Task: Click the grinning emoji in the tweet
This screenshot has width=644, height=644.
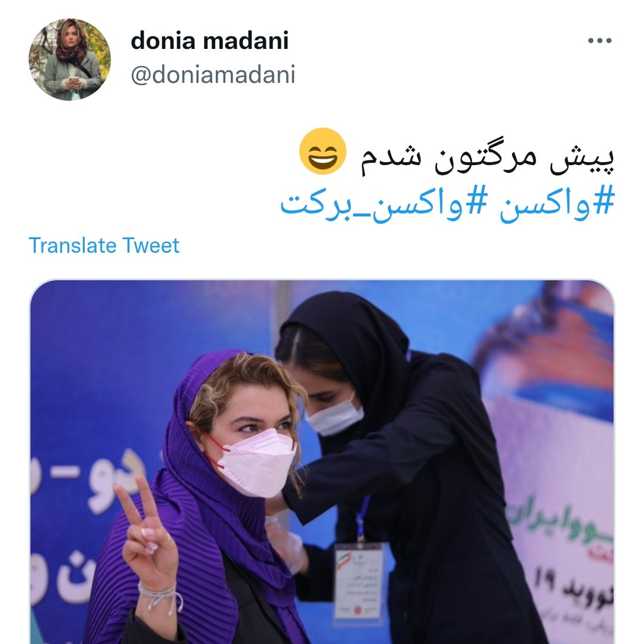Action: click(323, 151)
